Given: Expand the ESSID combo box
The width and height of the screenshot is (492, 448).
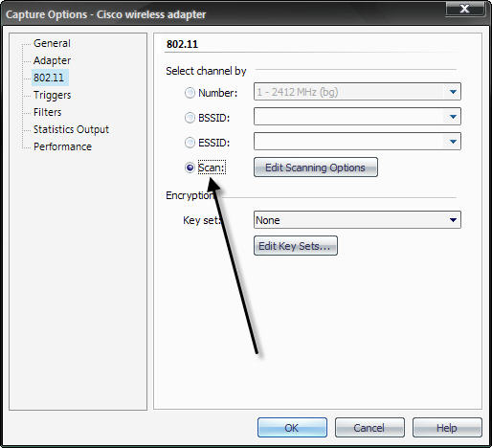Looking at the screenshot, I should (453, 142).
